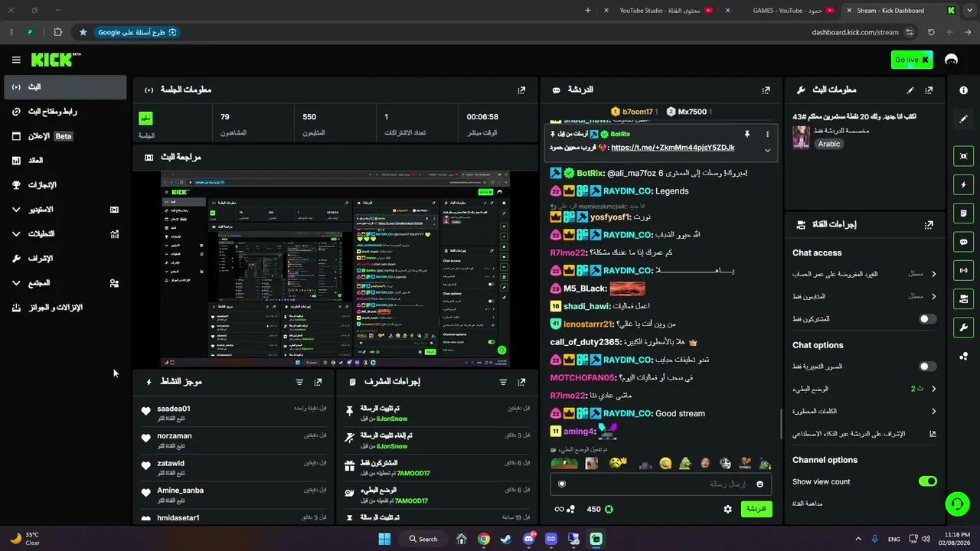The image size is (980, 551).
Task: Pop out the الدردشة chat panel
Action: (766, 90)
